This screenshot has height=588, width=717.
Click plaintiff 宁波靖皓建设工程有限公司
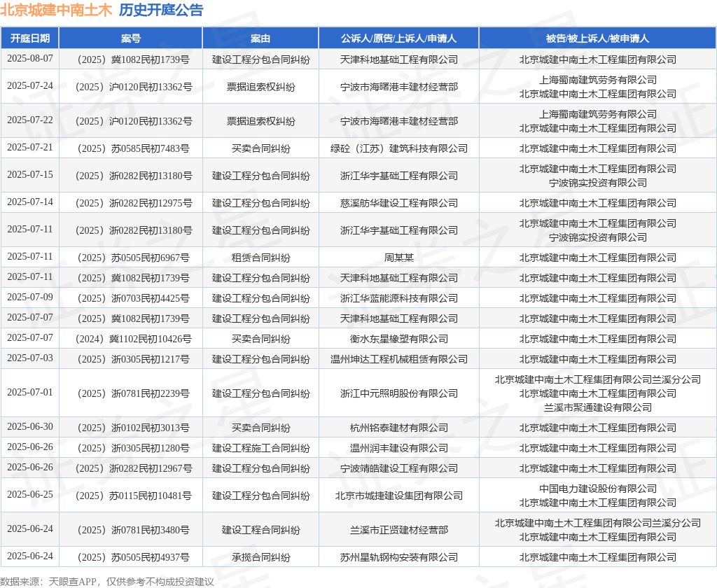coord(398,469)
